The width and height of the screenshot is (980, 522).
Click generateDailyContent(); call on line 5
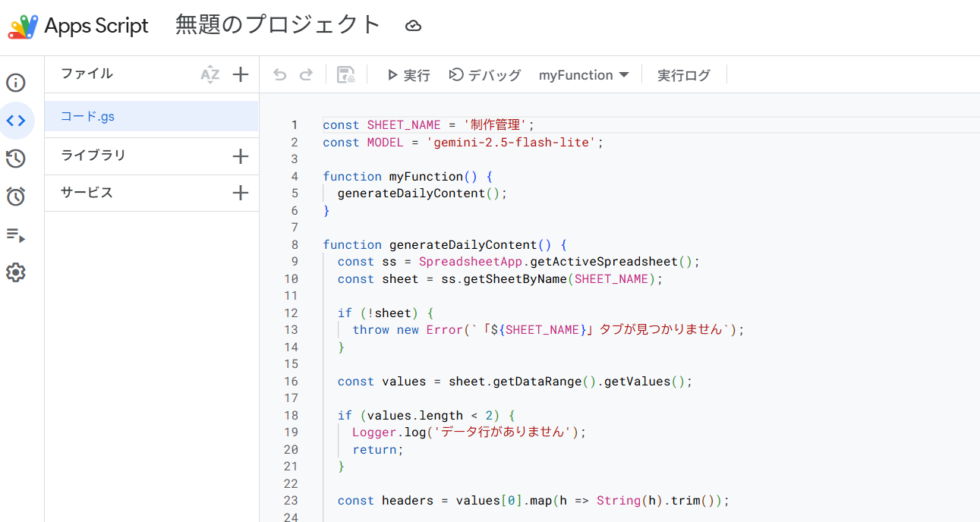pos(422,193)
